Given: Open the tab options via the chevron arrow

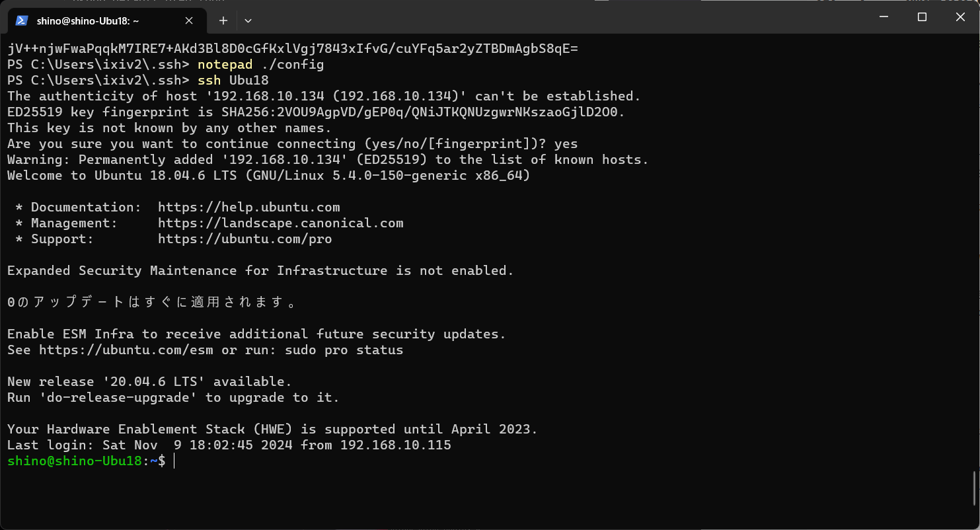Looking at the screenshot, I should coord(248,20).
